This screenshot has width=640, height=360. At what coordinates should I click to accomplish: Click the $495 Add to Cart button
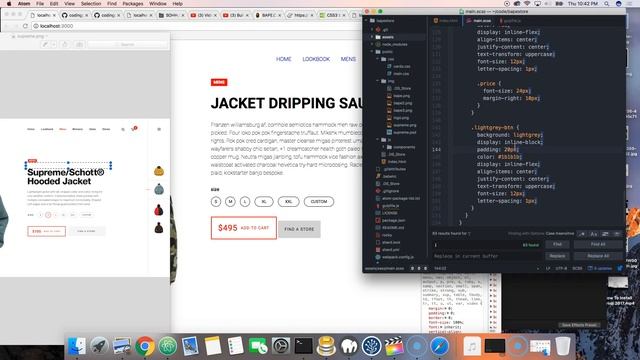point(244,228)
